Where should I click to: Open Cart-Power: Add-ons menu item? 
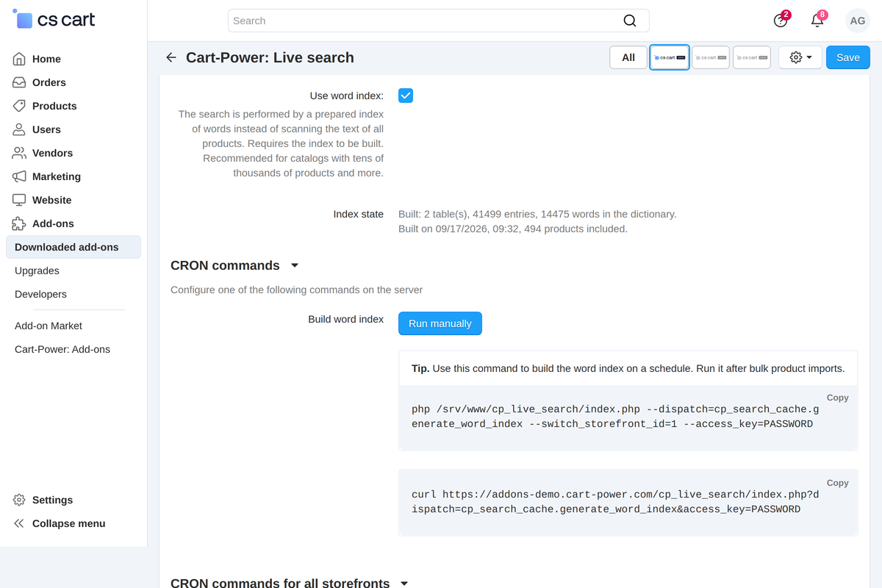click(62, 349)
